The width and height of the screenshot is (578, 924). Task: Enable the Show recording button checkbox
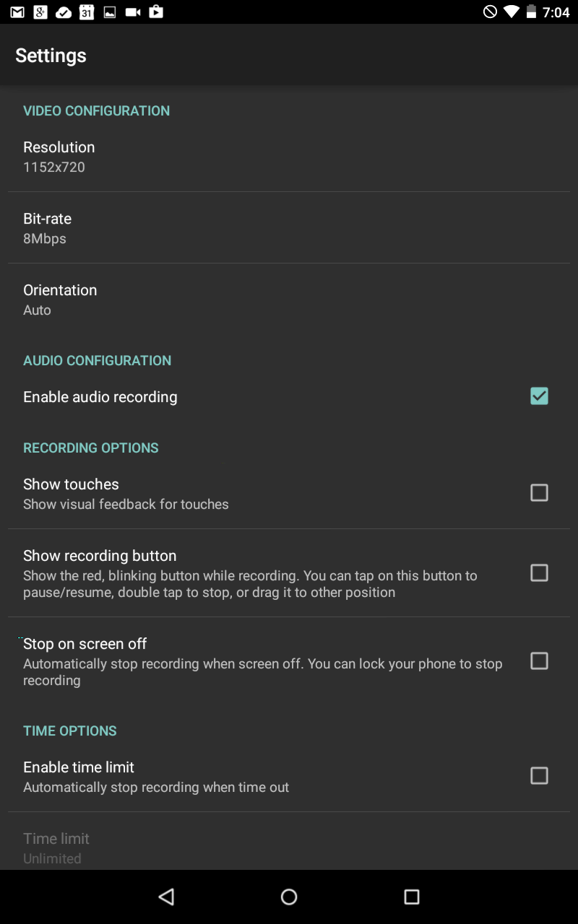tap(539, 572)
